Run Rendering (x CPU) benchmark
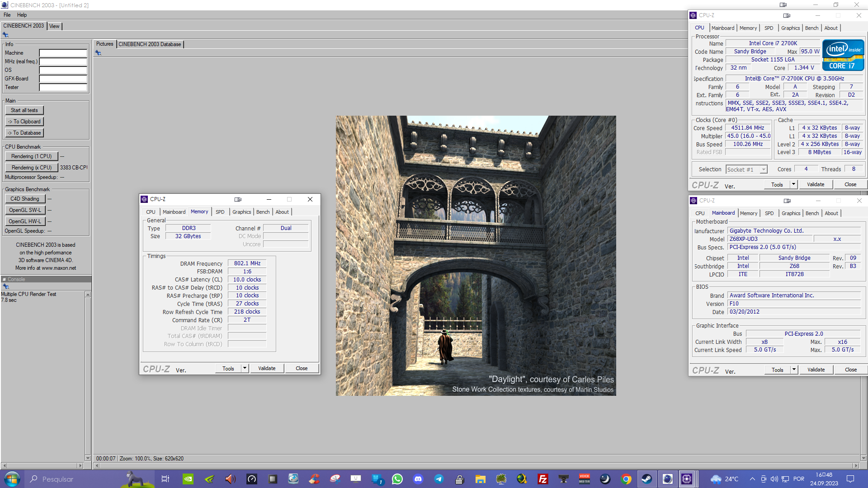868x488 pixels. 32,168
